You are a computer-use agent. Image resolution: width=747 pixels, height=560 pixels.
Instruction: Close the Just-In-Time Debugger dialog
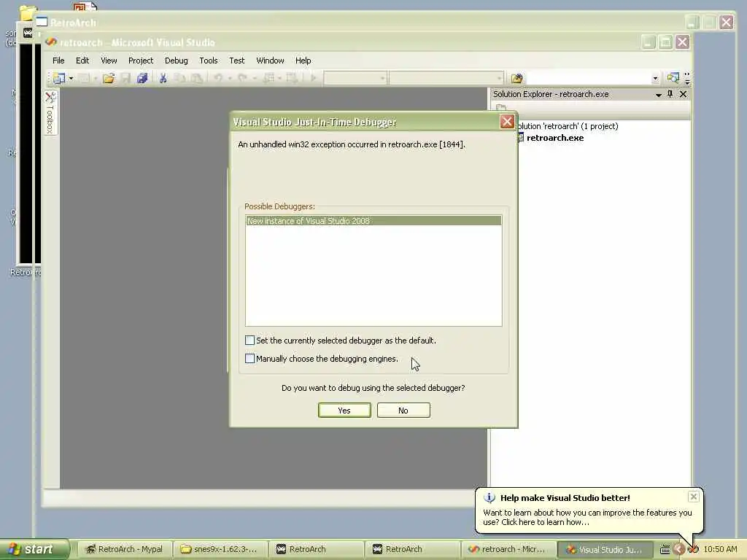508,122
